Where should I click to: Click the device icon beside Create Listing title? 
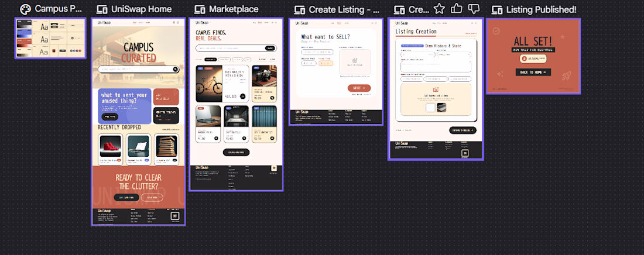tap(300, 9)
